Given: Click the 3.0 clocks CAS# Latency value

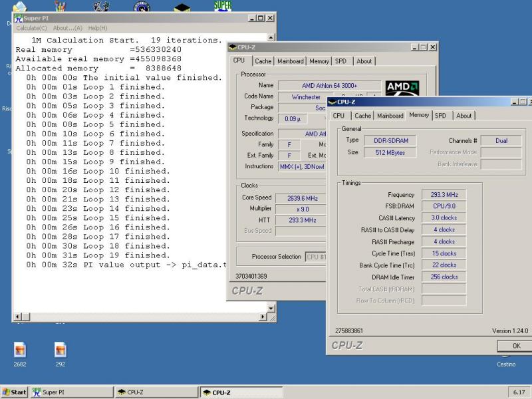Looking at the screenshot, I should 444,218.
